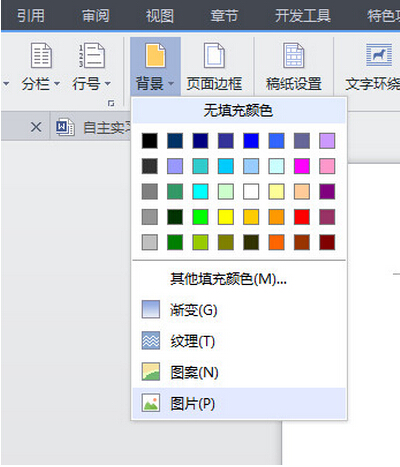Choose 渐变(G) gradient fill
This screenshot has height=467, width=400.
click(x=239, y=310)
